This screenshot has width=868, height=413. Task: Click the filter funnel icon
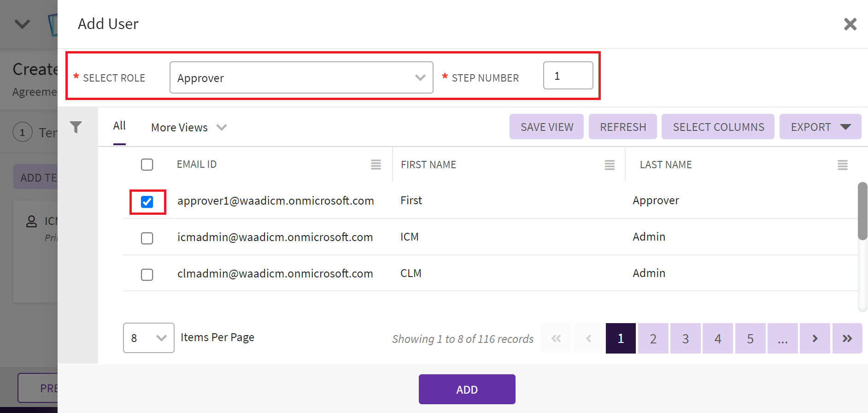click(76, 127)
